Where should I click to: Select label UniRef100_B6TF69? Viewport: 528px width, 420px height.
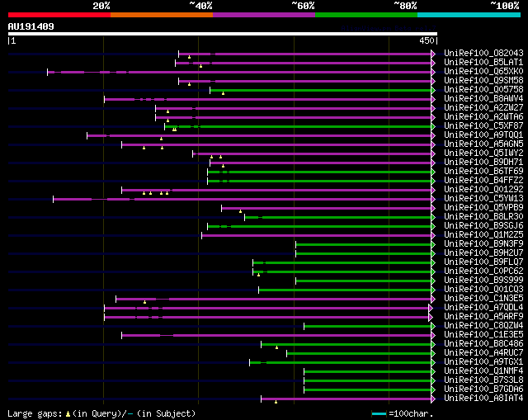coord(483,171)
